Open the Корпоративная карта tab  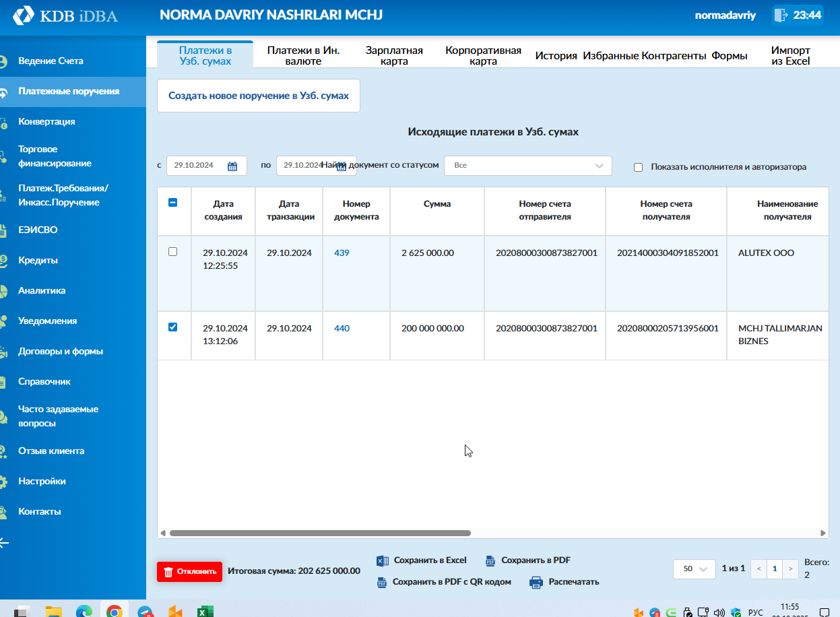pyautogui.click(x=484, y=55)
